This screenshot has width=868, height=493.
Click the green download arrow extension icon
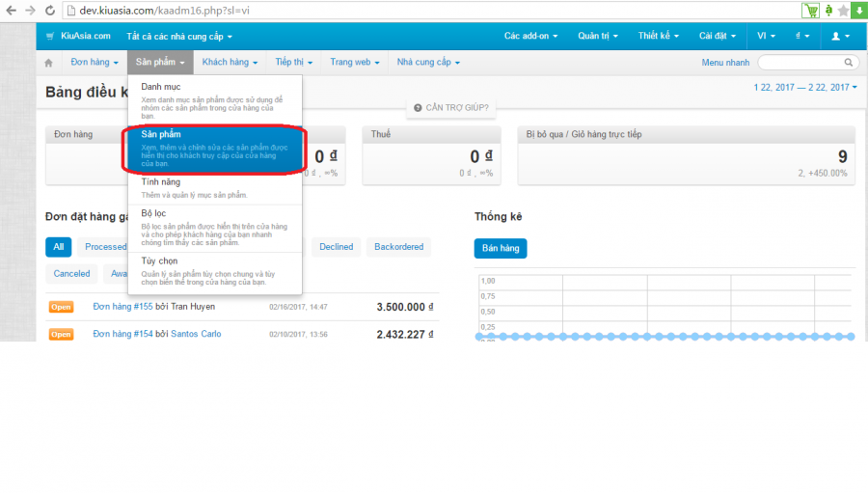859,11
